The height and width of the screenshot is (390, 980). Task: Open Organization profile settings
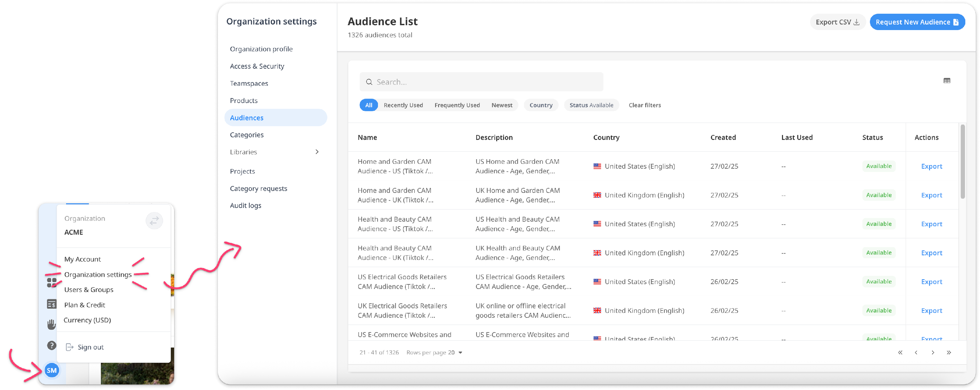tap(261, 49)
